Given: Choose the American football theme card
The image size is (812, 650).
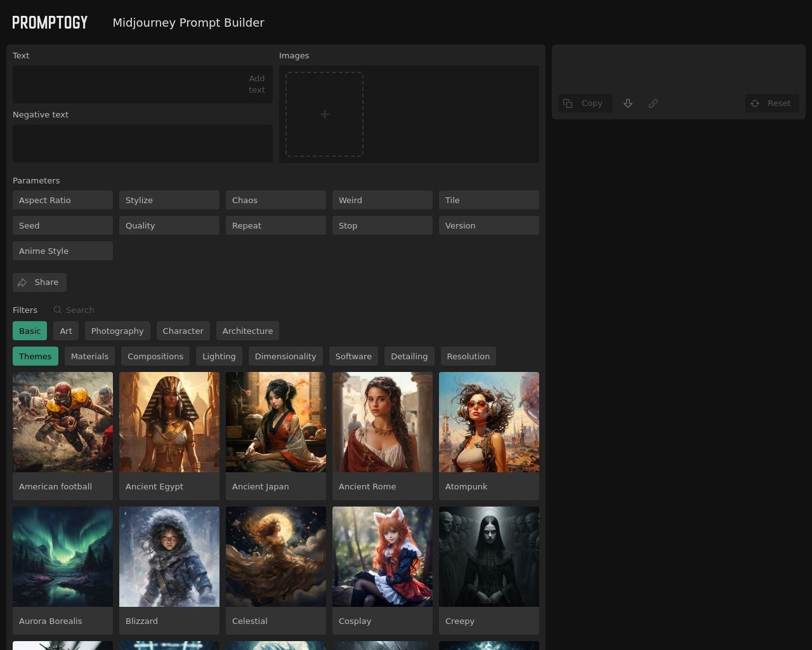Looking at the screenshot, I should point(63,436).
